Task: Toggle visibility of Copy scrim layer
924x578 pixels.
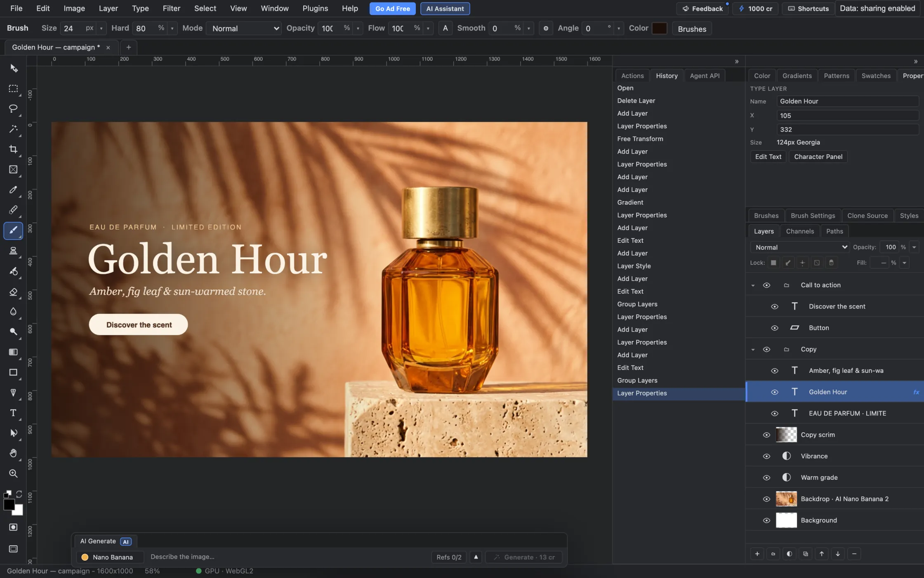Action: coord(766,435)
